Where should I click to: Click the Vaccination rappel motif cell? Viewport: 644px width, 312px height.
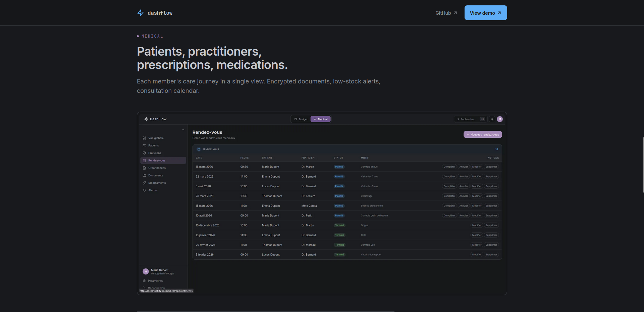coord(371,255)
